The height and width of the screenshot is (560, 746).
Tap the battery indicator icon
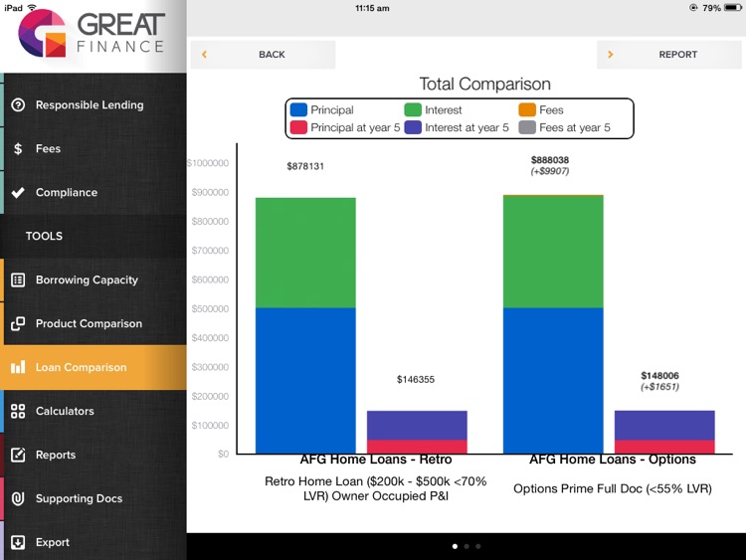733,8
